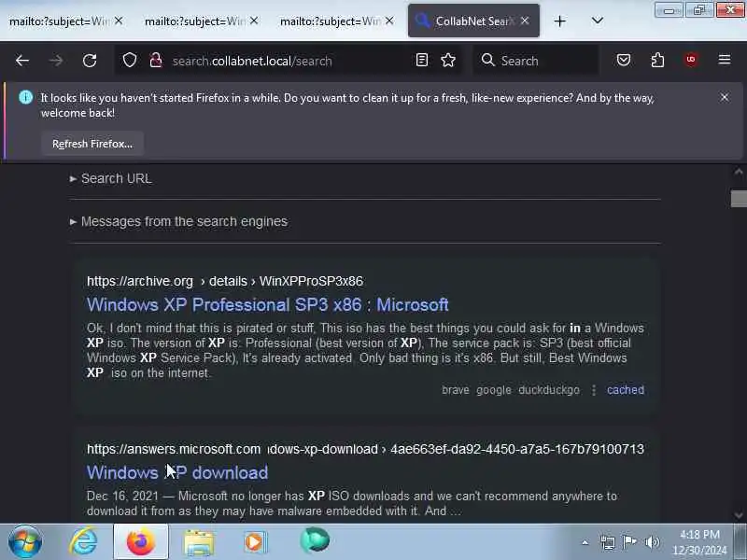This screenshot has height=560, width=747.
Task: Open the green round app on taskbar
Action: click(315, 541)
